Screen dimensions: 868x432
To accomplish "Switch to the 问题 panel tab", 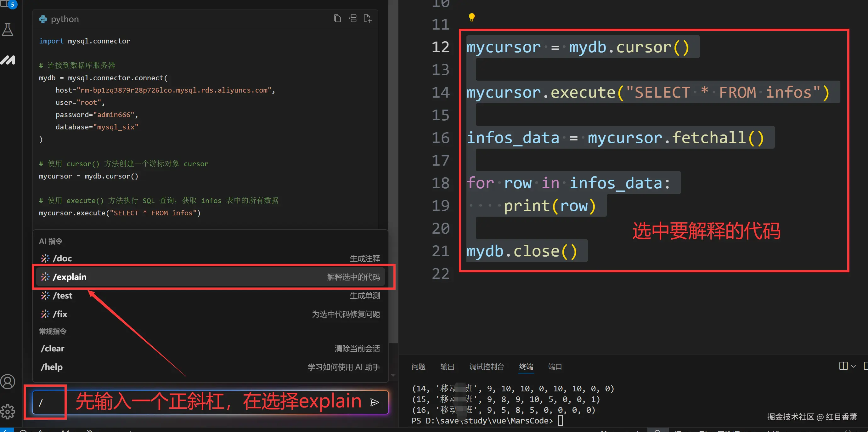I will coord(418,367).
